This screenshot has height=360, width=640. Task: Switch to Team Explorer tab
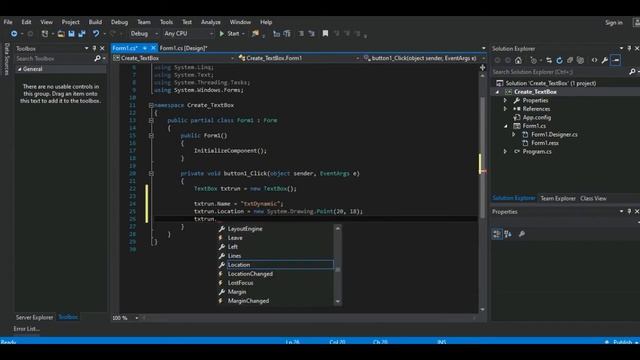pyautogui.click(x=558, y=198)
